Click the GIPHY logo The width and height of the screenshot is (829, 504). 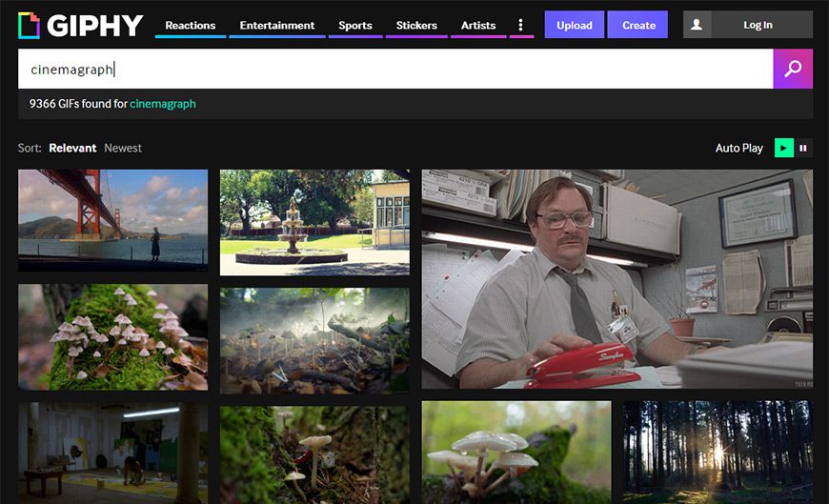coord(80,25)
